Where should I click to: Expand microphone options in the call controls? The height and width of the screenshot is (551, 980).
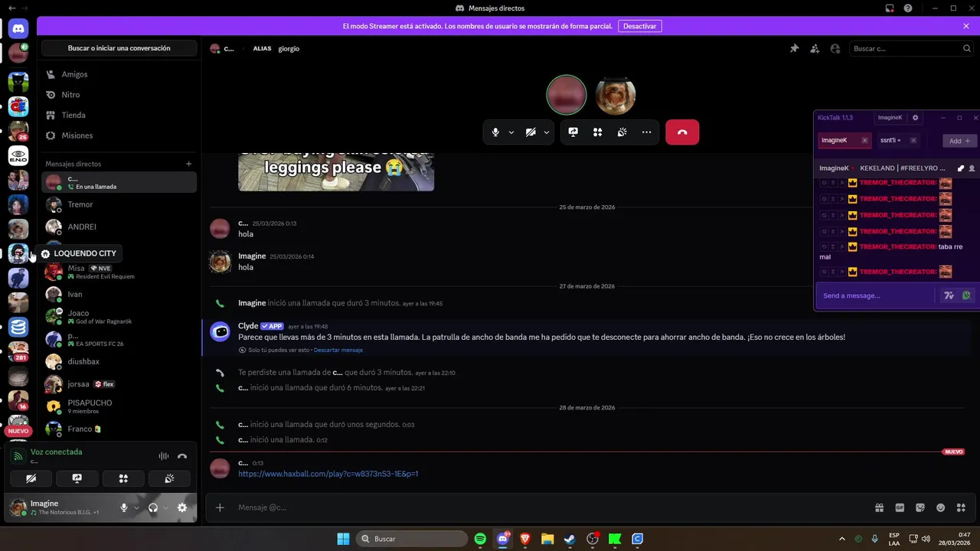tap(511, 132)
